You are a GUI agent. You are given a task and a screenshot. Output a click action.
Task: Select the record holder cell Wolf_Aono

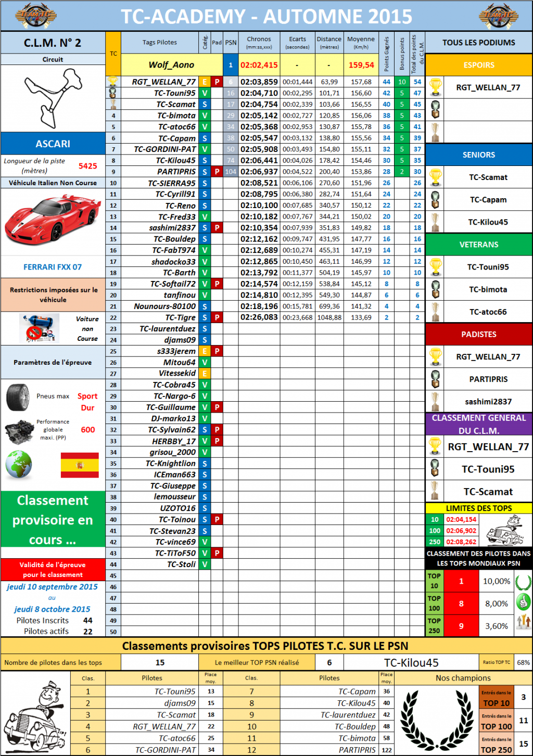tap(171, 65)
